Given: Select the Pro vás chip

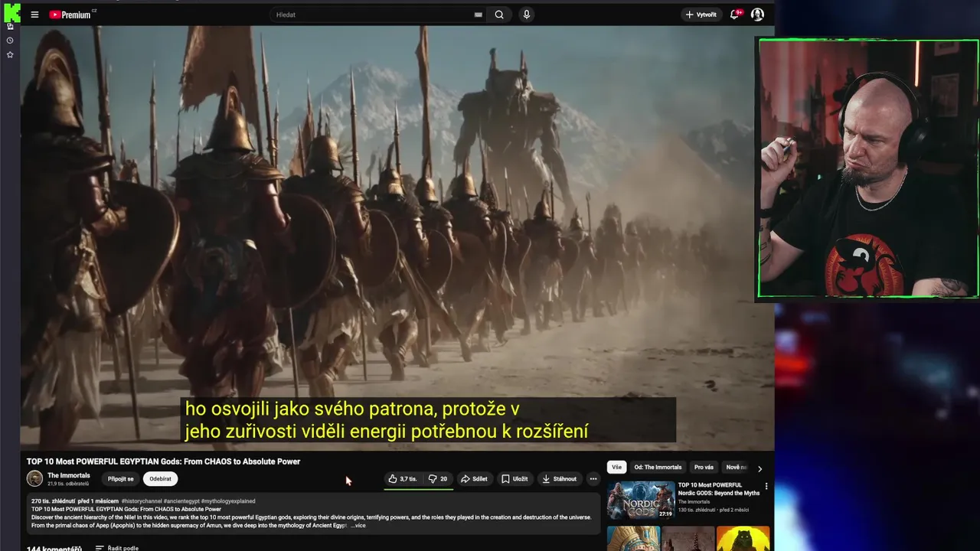Looking at the screenshot, I should (x=704, y=467).
